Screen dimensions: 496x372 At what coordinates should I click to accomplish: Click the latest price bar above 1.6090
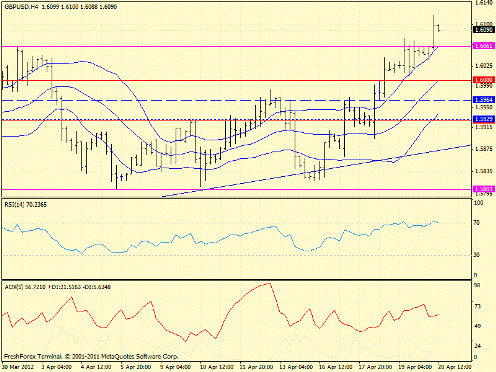click(x=439, y=28)
